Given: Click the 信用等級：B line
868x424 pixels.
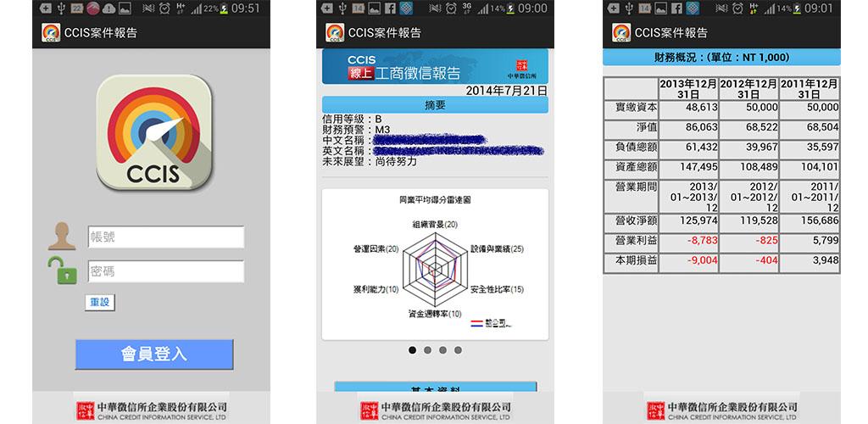Looking at the screenshot, I should click(x=352, y=119).
